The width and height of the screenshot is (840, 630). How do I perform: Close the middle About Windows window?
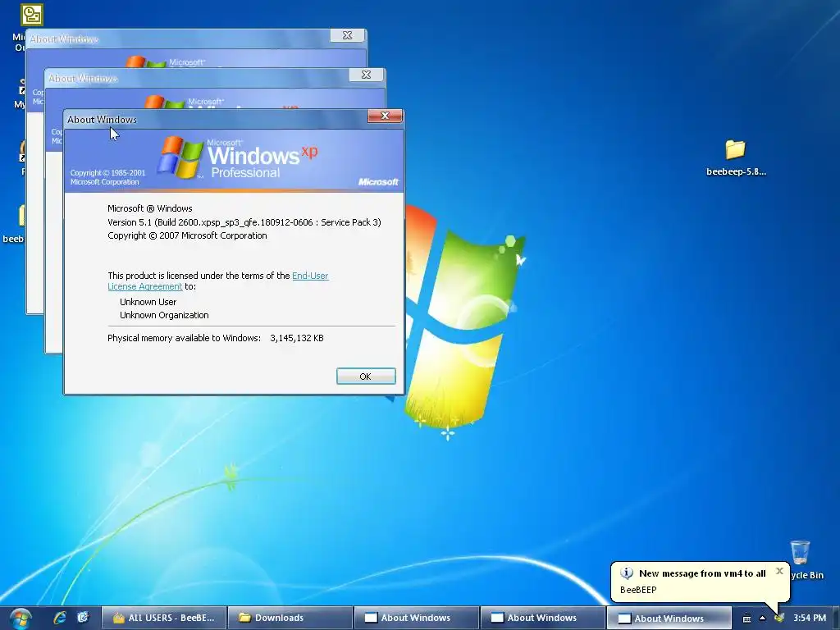pos(367,75)
